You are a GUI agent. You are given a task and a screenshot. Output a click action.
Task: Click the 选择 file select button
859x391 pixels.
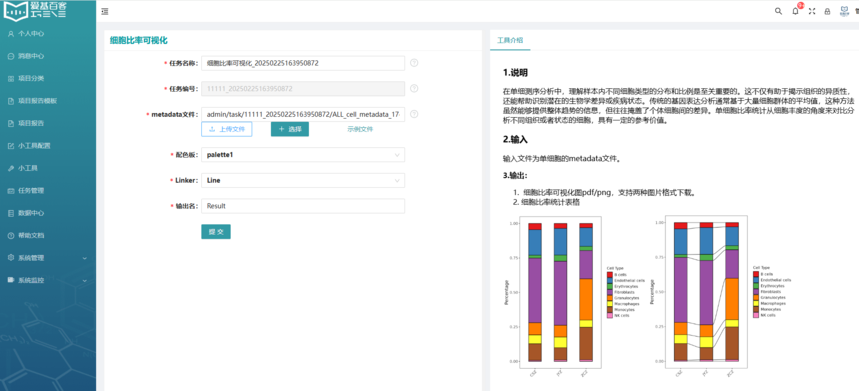[290, 129]
